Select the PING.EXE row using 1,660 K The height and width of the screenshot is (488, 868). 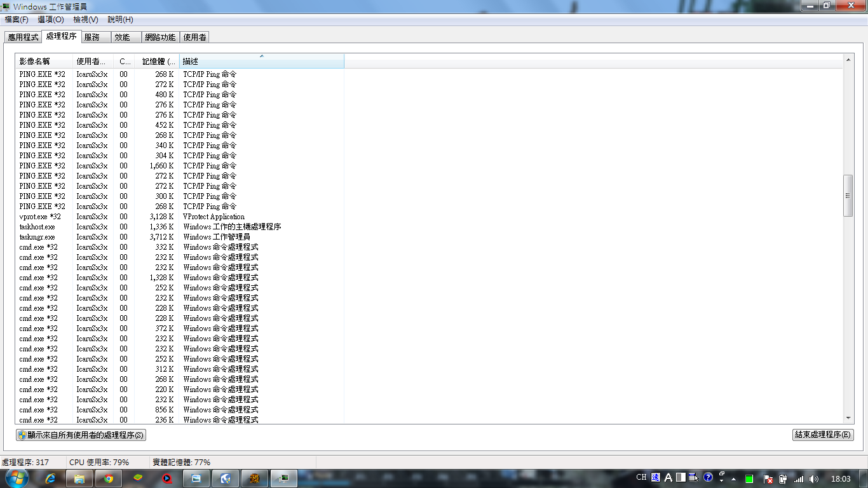point(179,166)
